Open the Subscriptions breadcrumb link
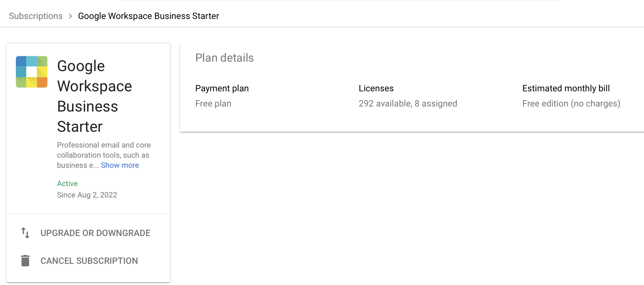 point(36,16)
